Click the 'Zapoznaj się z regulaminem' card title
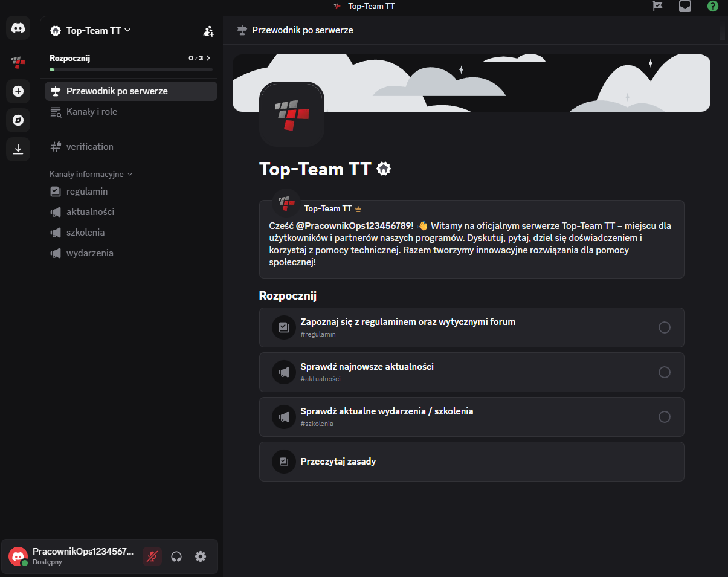Viewport: 728px width, 577px height. click(x=408, y=322)
